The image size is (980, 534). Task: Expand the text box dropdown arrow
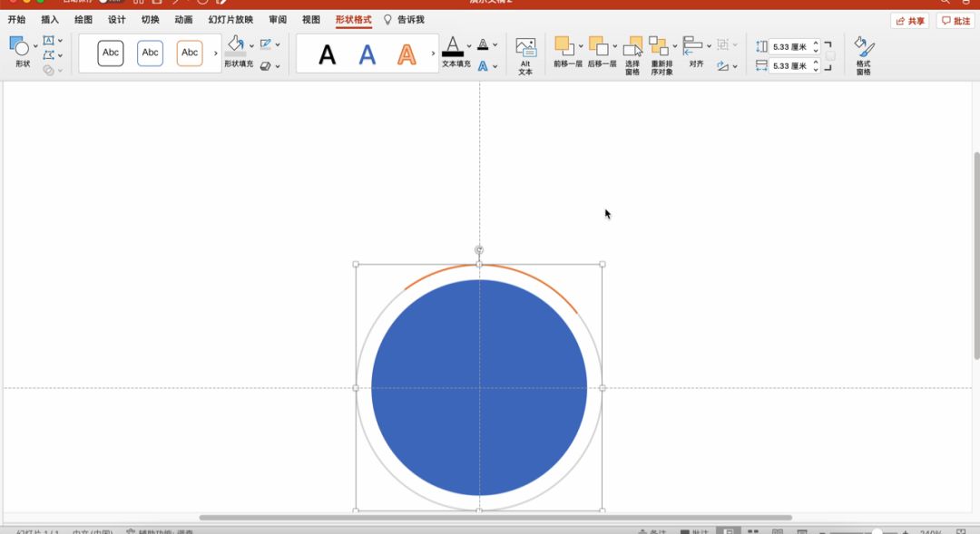pyautogui.click(x=60, y=41)
